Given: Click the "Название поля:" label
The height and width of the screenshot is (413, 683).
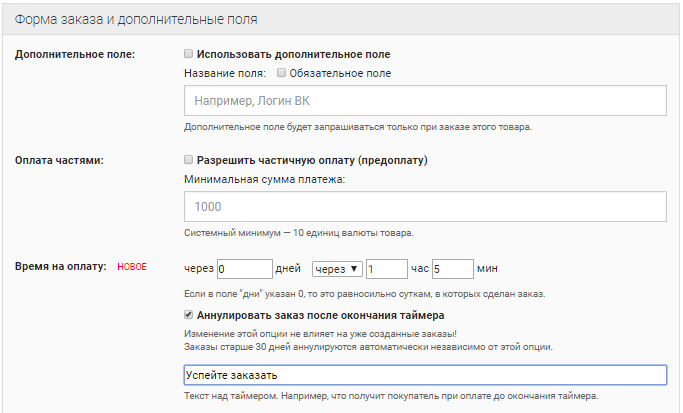Looking at the screenshot, I should tap(225, 73).
